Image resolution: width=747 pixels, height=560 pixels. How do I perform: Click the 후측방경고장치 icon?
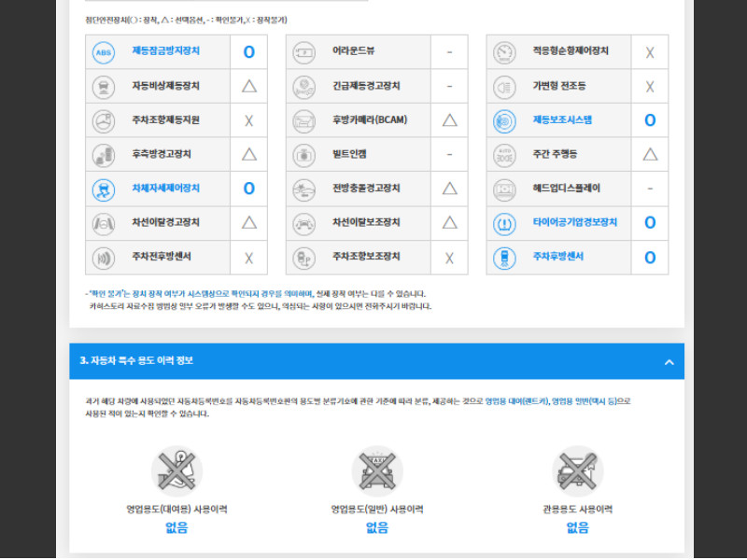coord(104,155)
